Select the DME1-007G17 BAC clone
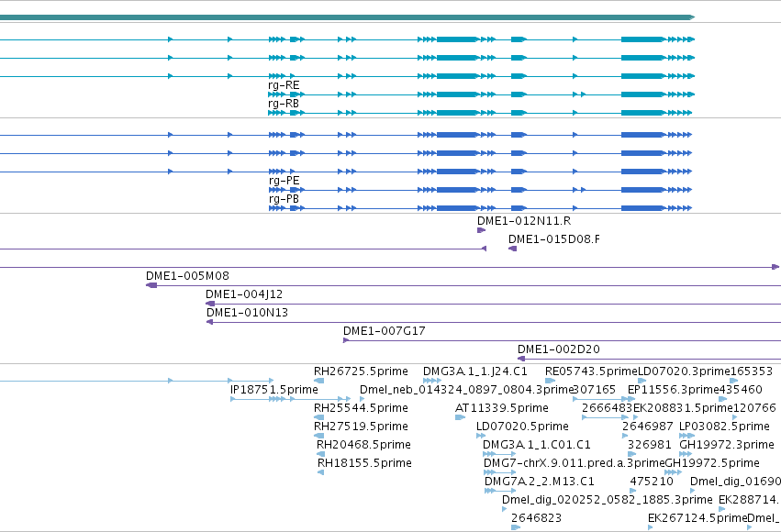 [384, 331]
